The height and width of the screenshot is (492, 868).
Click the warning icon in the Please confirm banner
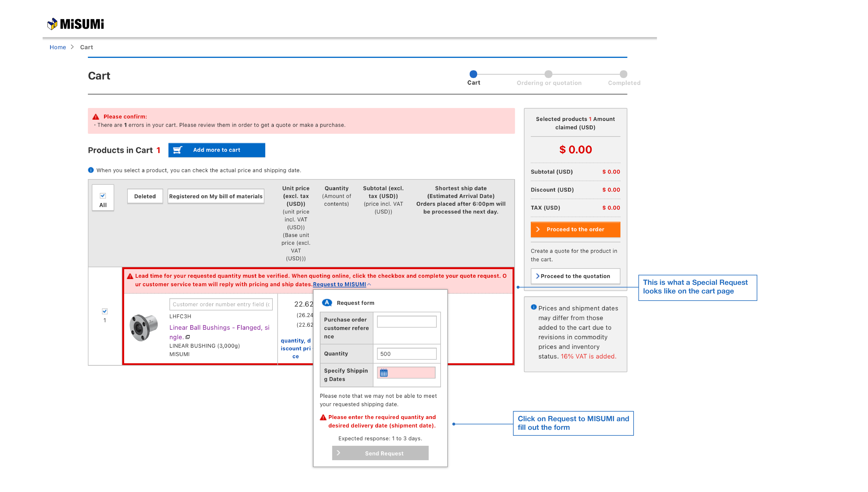(x=96, y=117)
